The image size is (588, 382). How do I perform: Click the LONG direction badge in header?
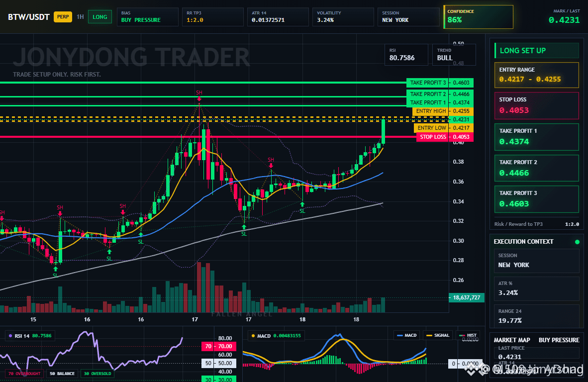(x=100, y=17)
